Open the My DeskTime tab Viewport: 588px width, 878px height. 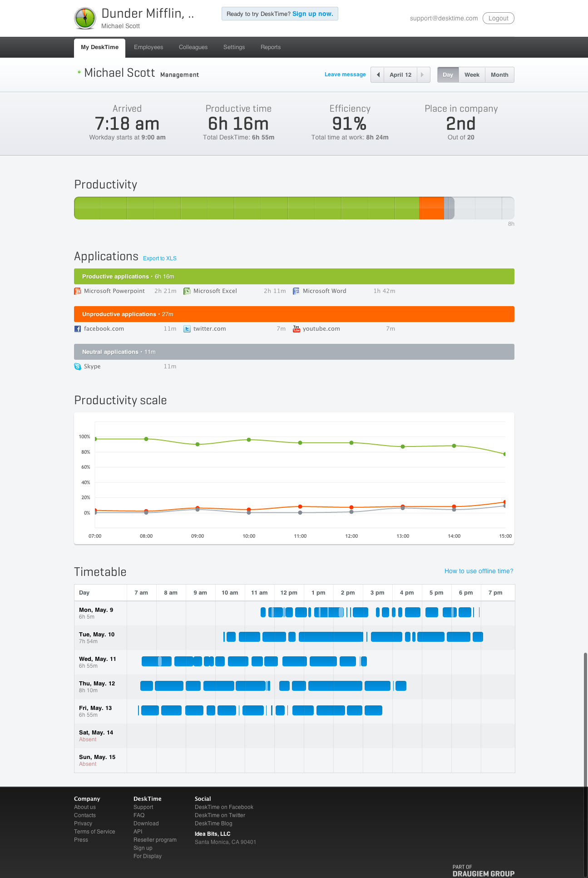(100, 47)
